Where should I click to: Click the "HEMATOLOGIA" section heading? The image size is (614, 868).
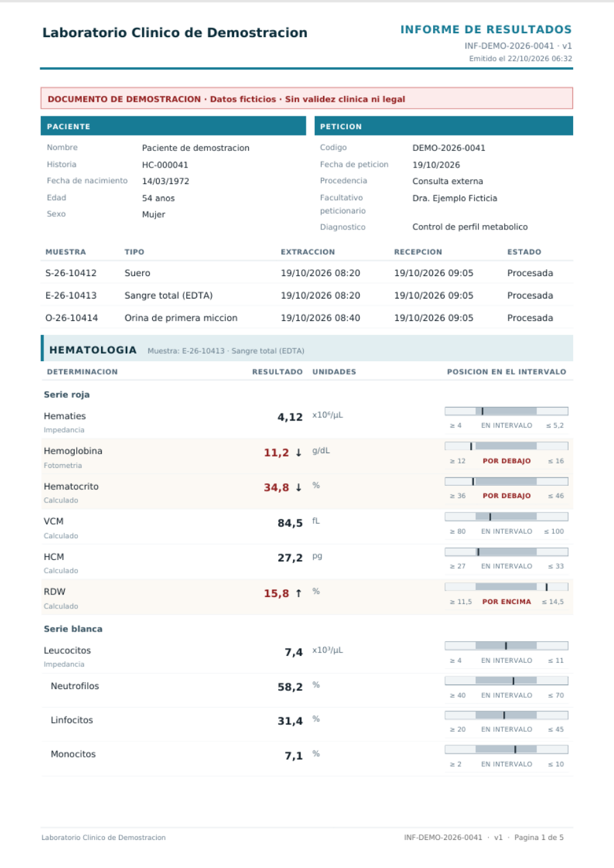(93, 350)
